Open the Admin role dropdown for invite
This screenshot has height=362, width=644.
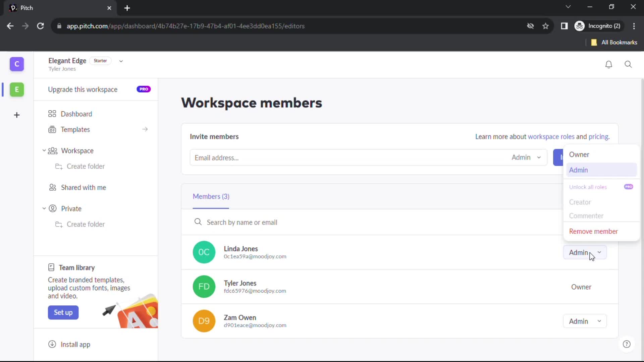click(x=526, y=157)
